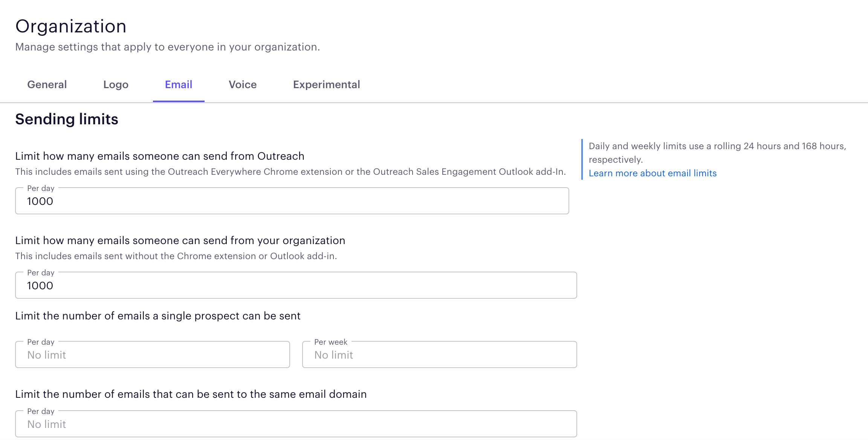
Task: Go to the Voice settings tab
Action: point(243,84)
